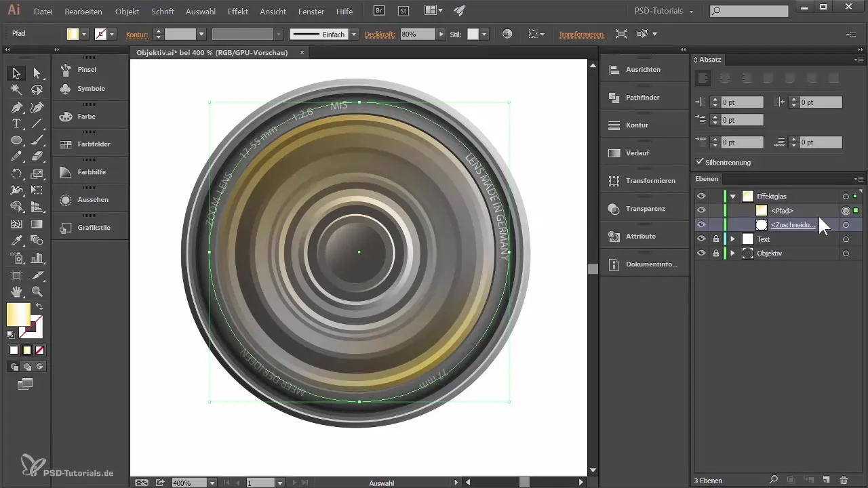The image size is (868, 488).
Task: Select the Hand tool
Action: coord(16,292)
